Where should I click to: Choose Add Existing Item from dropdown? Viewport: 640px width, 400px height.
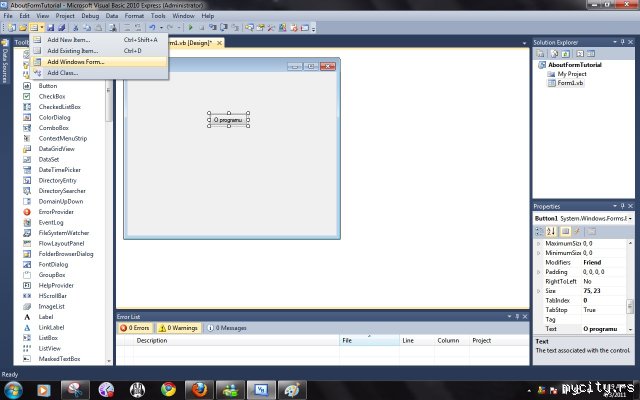click(99, 51)
